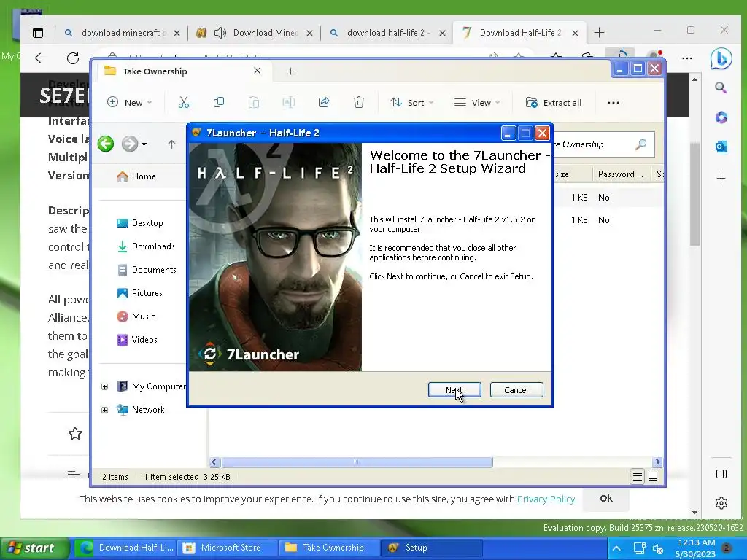Screen dimensions: 747x560
Task: Click Next in 7Launcher setup wizard
Action: 454,390
